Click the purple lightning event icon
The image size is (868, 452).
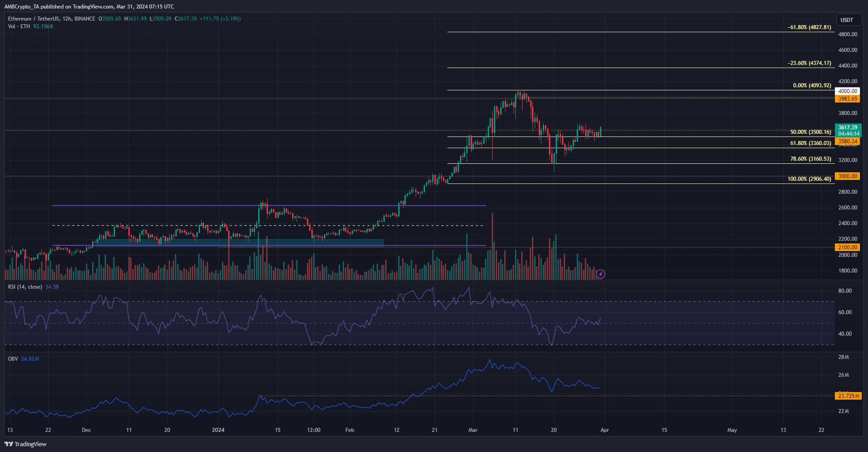(x=601, y=274)
